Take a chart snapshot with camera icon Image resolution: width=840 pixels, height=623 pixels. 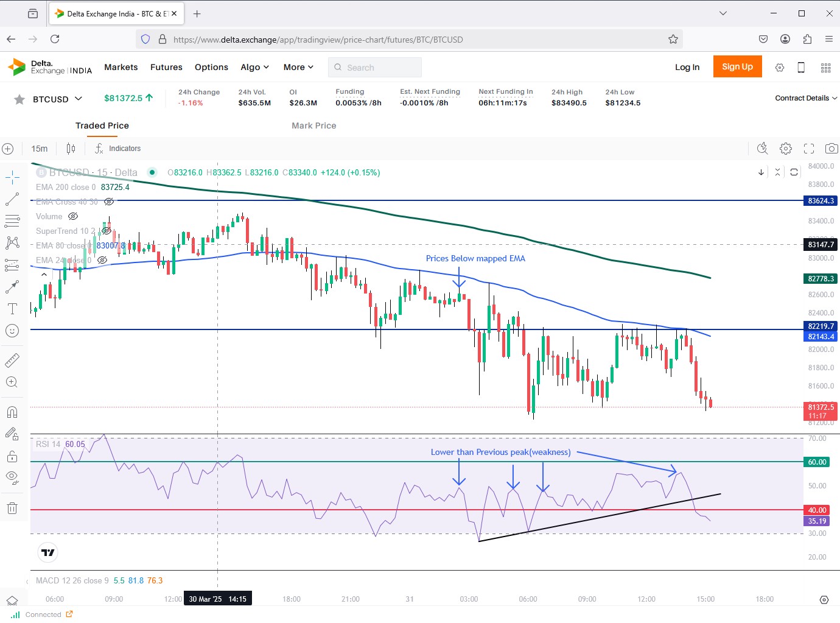pos(831,149)
